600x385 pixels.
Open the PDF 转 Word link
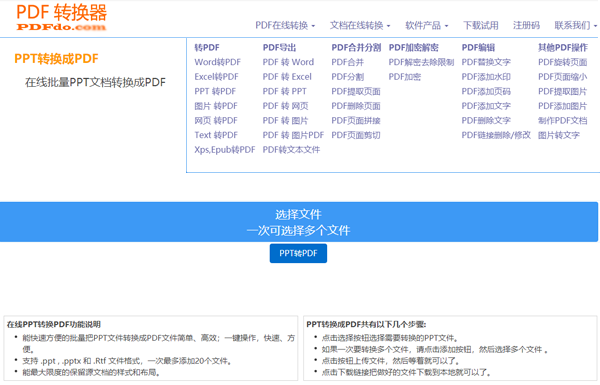[x=288, y=62]
